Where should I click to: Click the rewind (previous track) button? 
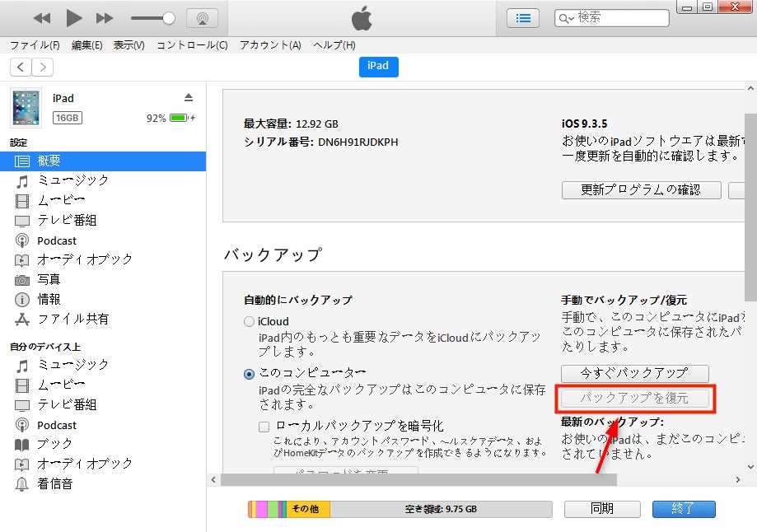[x=42, y=18]
